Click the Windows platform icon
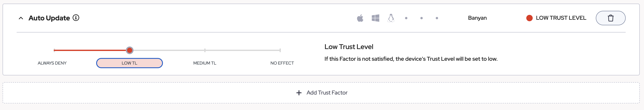 tap(375, 18)
